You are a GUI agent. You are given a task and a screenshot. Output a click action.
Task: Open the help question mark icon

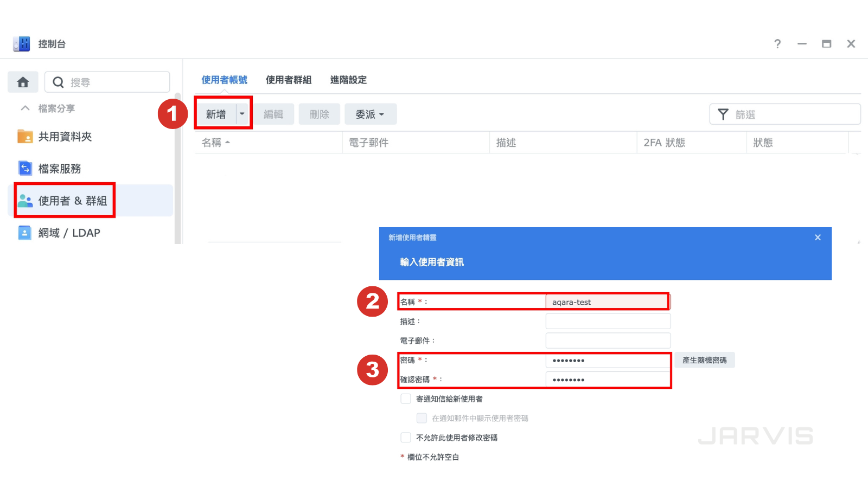[x=777, y=44]
